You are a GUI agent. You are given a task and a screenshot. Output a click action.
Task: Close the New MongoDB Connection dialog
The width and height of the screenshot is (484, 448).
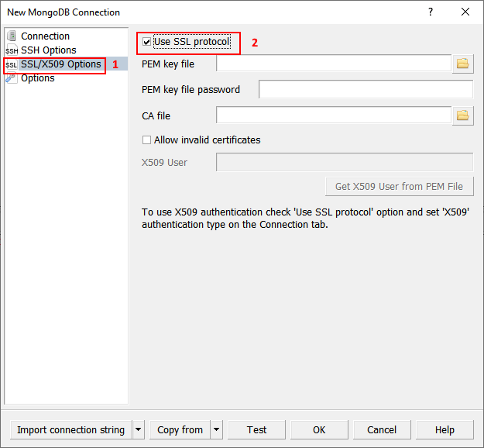click(x=465, y=12)
